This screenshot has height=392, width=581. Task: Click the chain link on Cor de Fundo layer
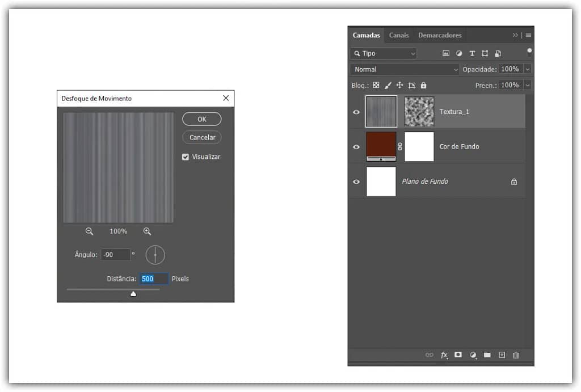pos(400,146)
